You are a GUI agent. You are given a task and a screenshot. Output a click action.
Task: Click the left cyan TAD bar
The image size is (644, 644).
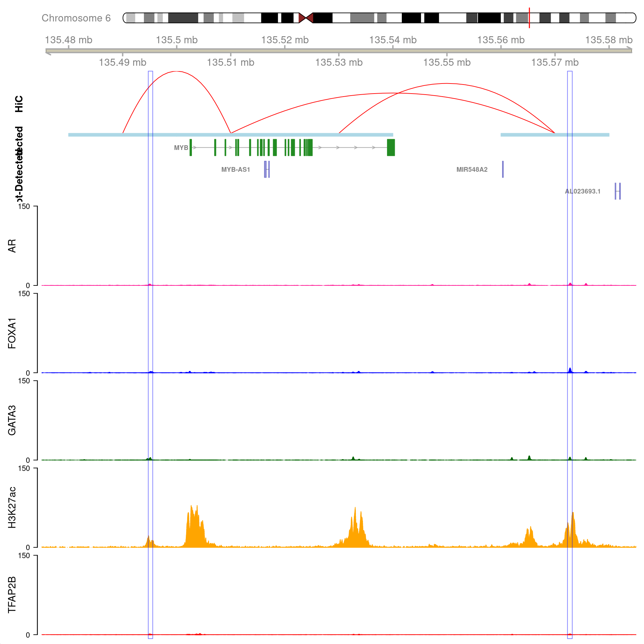pyautogui.click(x=231, y=135)
